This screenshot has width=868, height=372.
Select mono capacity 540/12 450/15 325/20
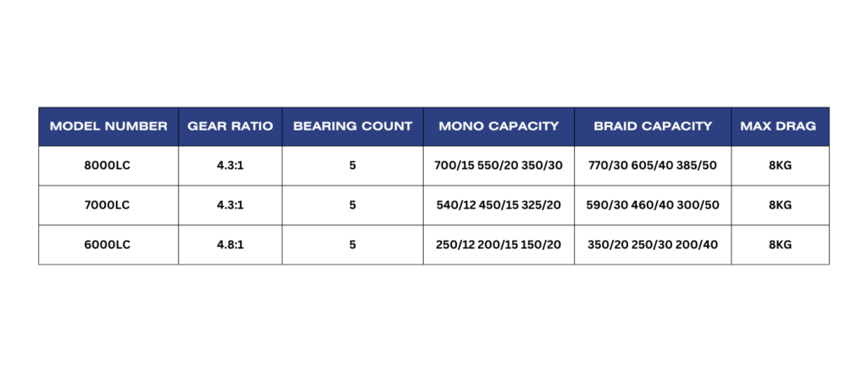(498, 205)
